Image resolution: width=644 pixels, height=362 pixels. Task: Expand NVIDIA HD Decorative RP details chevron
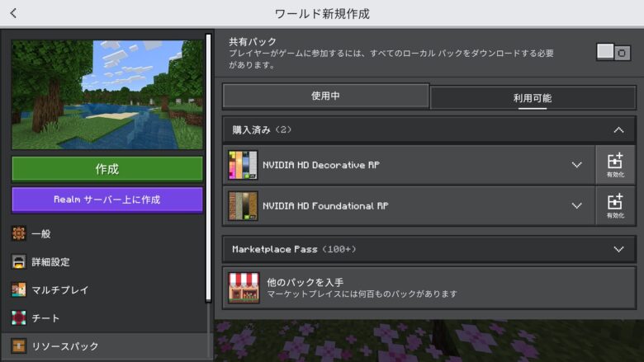(576, 165)
